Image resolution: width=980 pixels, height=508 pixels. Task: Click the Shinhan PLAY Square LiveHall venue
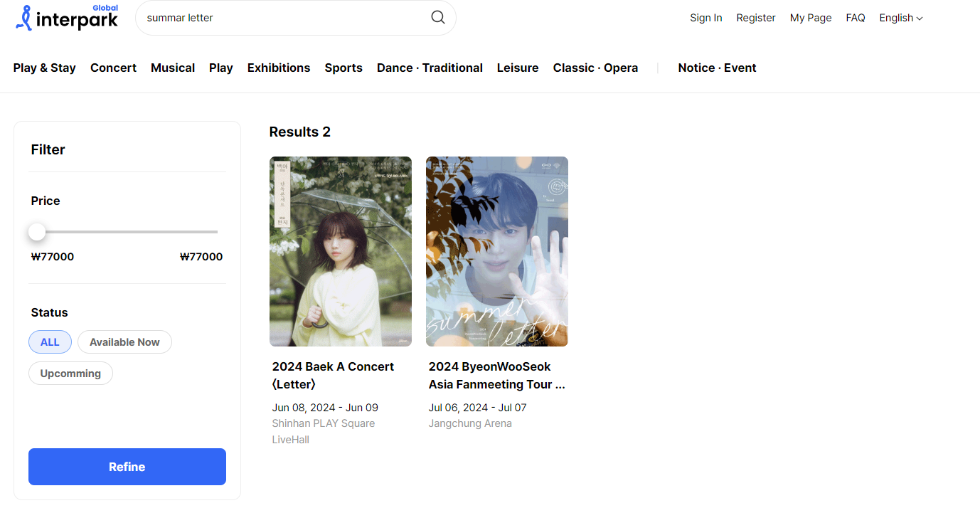tap(324, 431)
